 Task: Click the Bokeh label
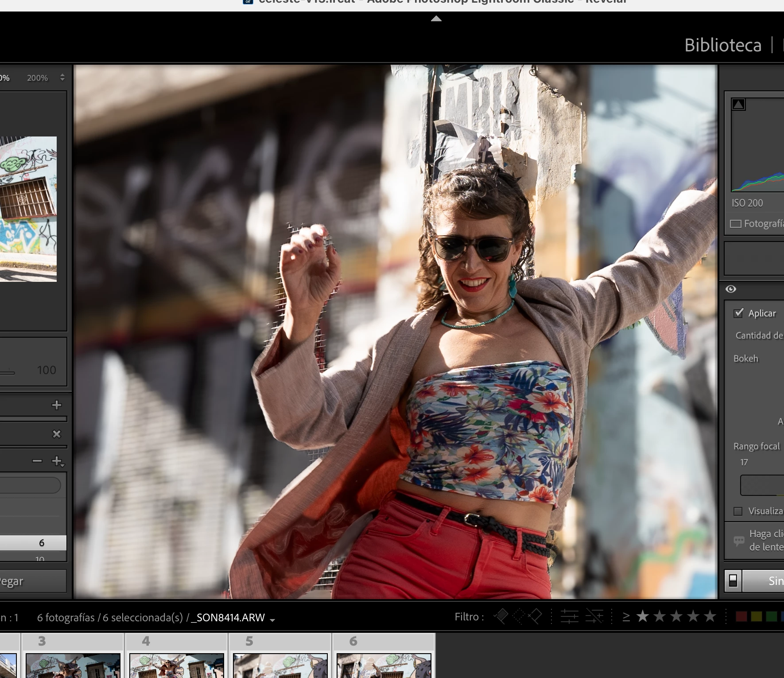coord(745,358)
